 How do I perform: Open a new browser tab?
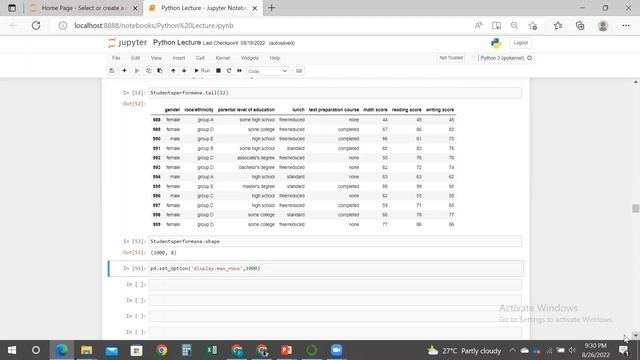click(271, 8)
